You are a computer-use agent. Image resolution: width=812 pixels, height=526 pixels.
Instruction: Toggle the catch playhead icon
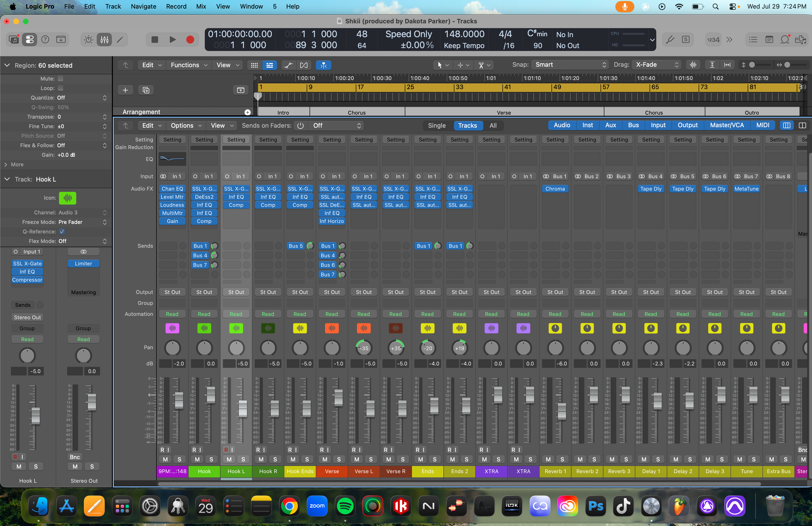(x=323, y=65)
